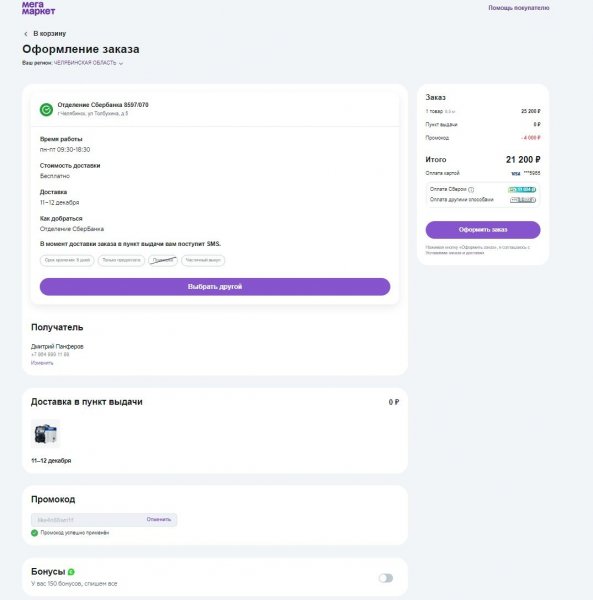593x600 pixels.
Task: Click the Visa card logo in order summary
Action: coord(516,174)
